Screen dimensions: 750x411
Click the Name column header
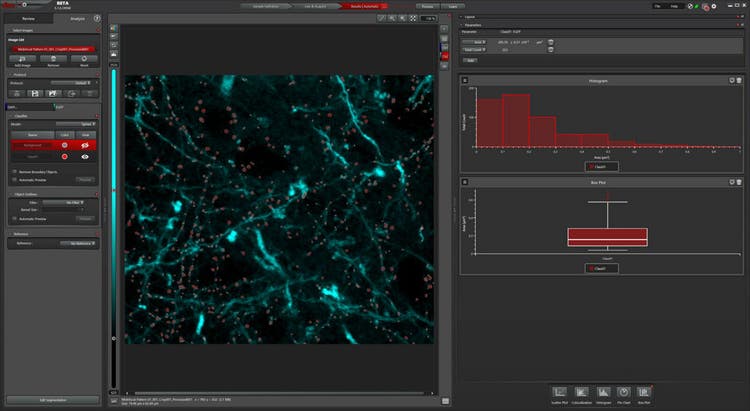(33, 135)
